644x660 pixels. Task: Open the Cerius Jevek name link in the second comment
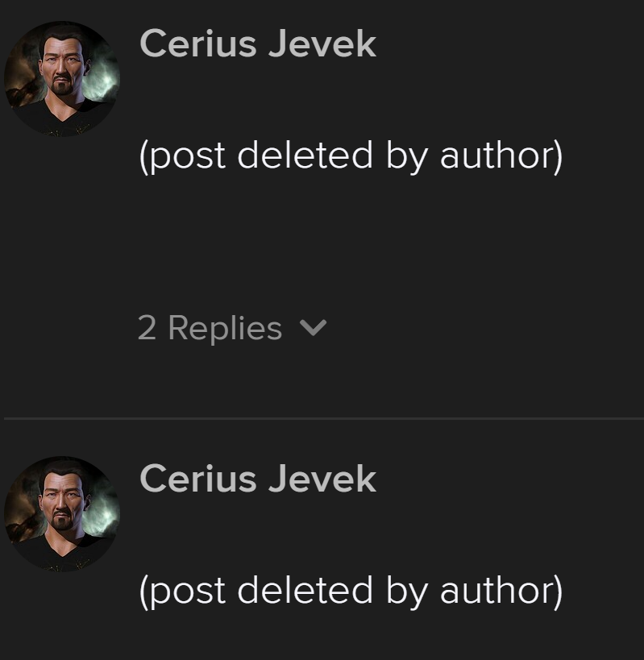click(258, 479)
